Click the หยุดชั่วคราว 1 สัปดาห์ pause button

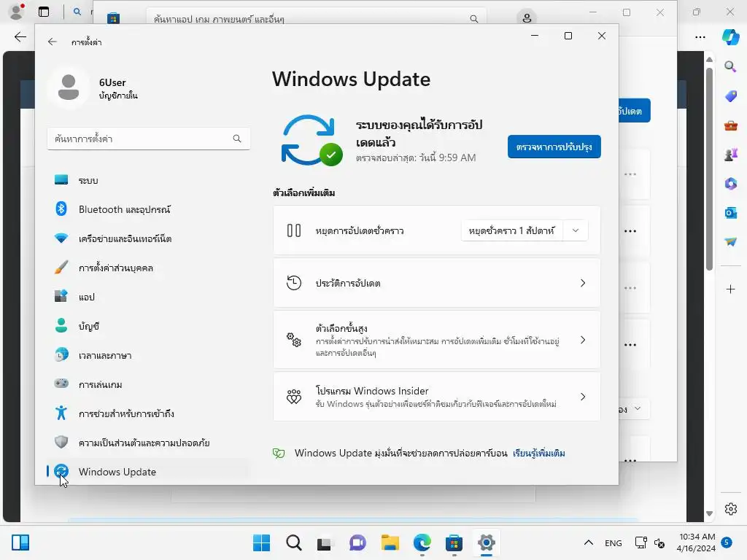[x=511, y=230]
